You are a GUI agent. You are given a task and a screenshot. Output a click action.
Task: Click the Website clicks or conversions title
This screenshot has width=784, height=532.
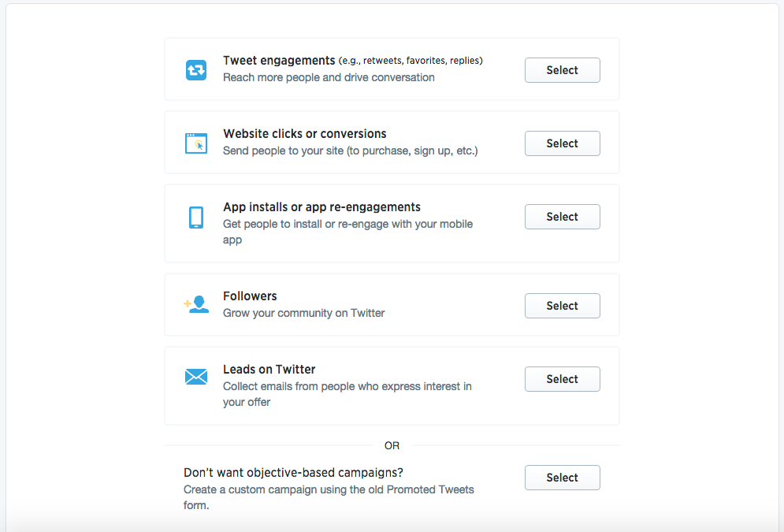304,134
